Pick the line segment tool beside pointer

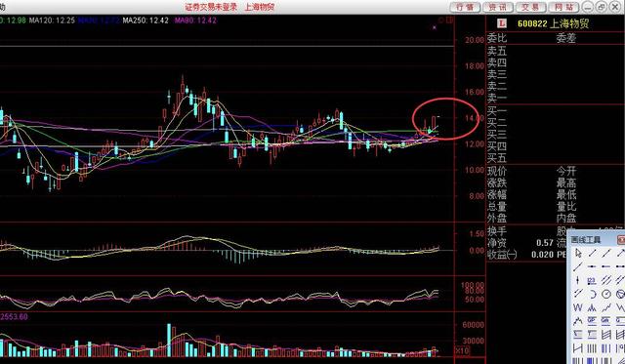(593, 253)
